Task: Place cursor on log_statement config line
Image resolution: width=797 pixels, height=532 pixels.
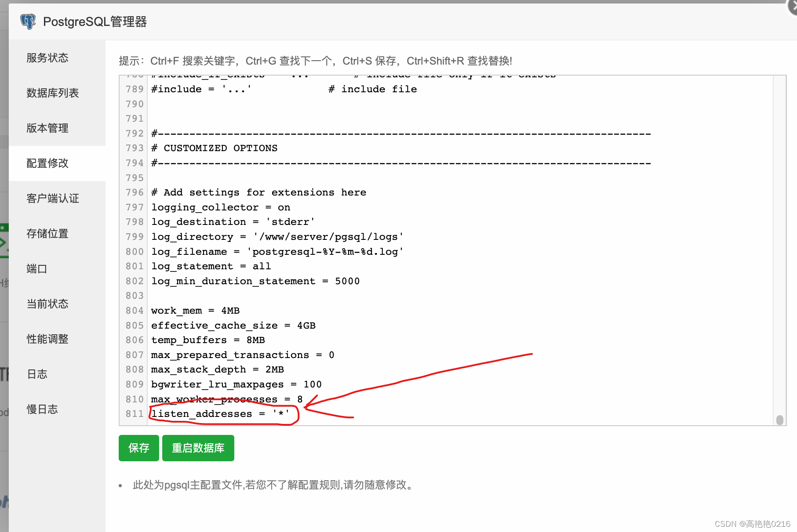Action: [x=210, y=266]
